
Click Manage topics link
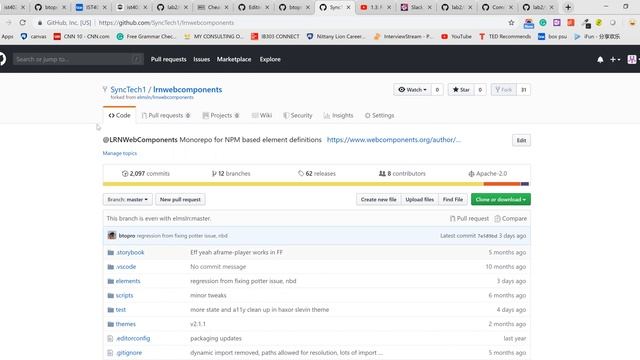click(120, 153)
